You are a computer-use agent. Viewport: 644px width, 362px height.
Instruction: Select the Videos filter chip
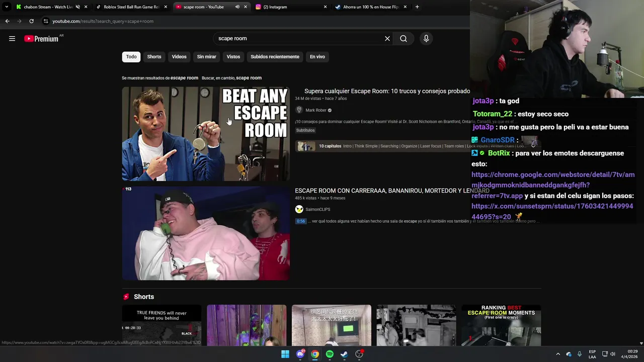179,57
